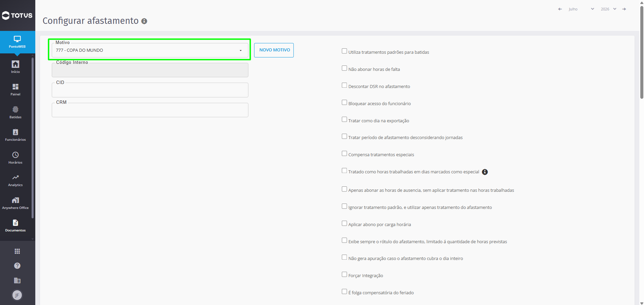The height and width of the screenshot is (305, 644).
Task: Toggle Bloquear acesso do funcionário checkbox
Action: coord(344,102)
